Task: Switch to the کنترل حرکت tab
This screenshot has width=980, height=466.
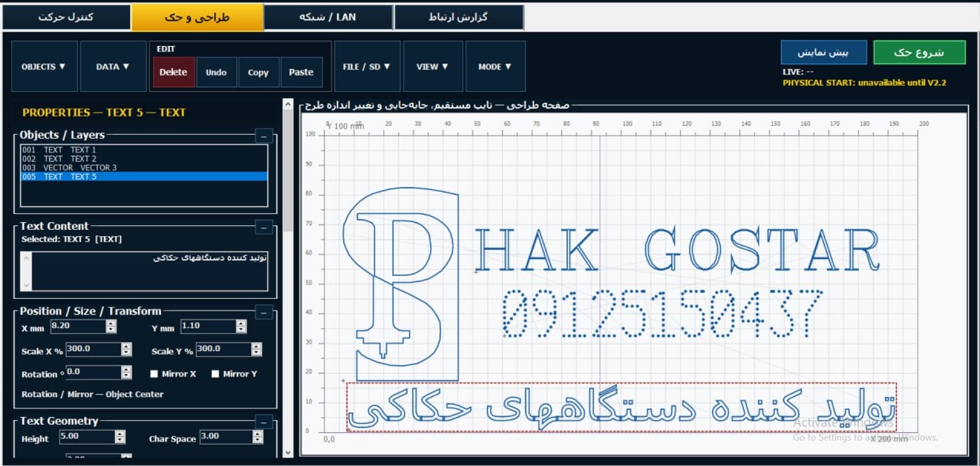Action: [x=66, y=17]
